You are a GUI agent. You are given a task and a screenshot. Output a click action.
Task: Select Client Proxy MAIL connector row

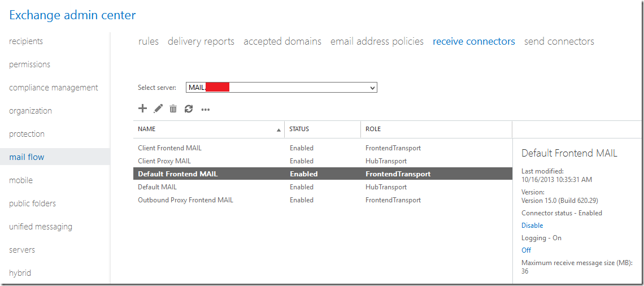point(323,161)
